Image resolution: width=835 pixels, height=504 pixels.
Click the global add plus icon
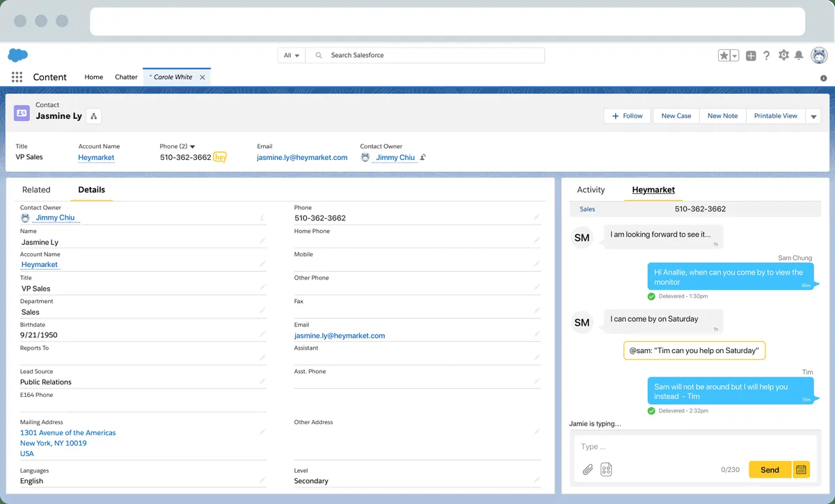coord(751,56)
